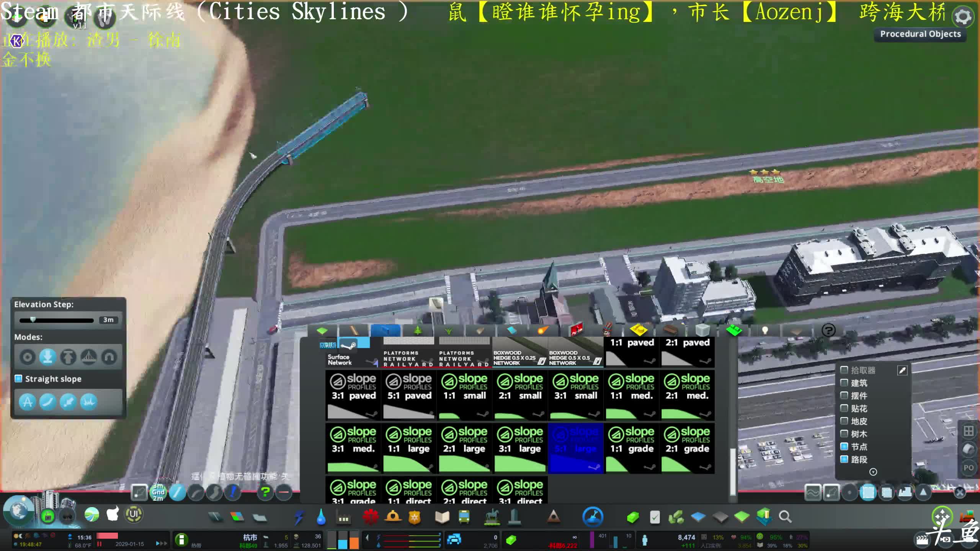Select slope profile 1:1 small

pos(464,395)
